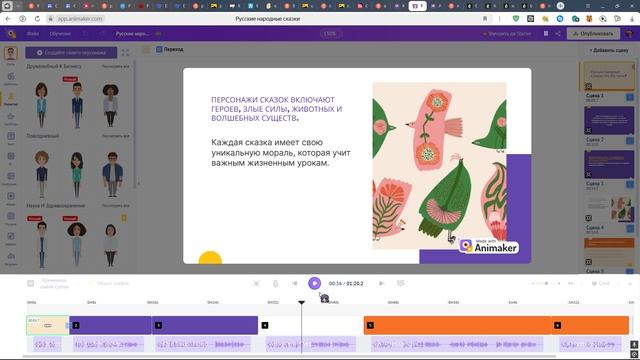The image size is (640, 360).
Task: Open the voice recording microphone
Action: point(275,283)
